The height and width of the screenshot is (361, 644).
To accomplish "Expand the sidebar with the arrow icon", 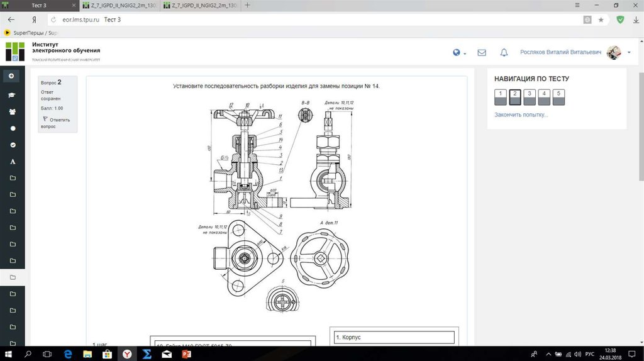I will click(12, 75).
